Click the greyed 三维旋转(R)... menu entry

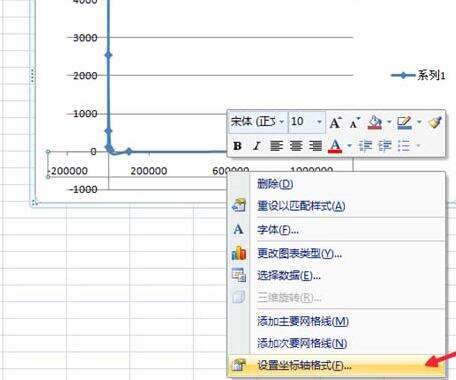tap(336, 297)
